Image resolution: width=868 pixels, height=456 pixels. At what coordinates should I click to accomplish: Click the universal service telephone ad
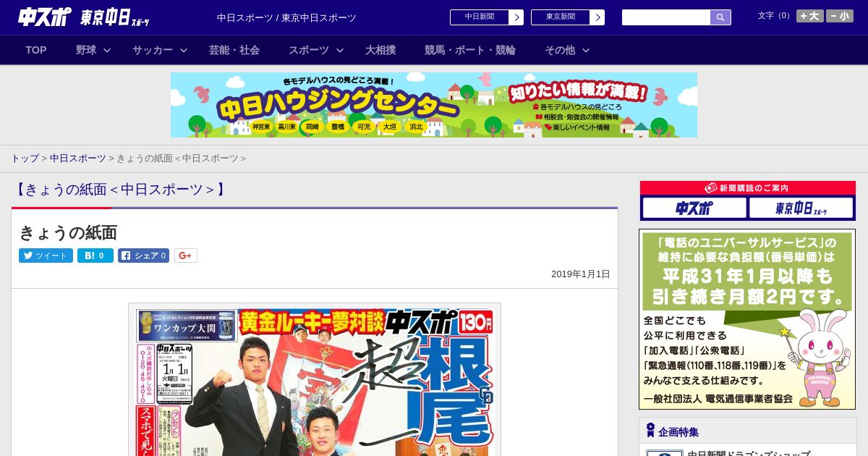(747, 319)
